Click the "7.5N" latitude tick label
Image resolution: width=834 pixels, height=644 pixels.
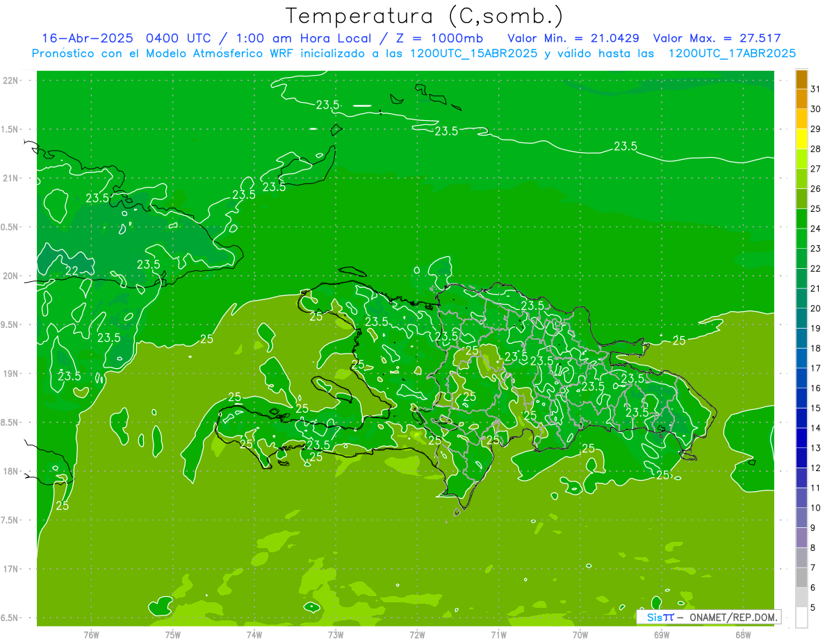[10, 520]
